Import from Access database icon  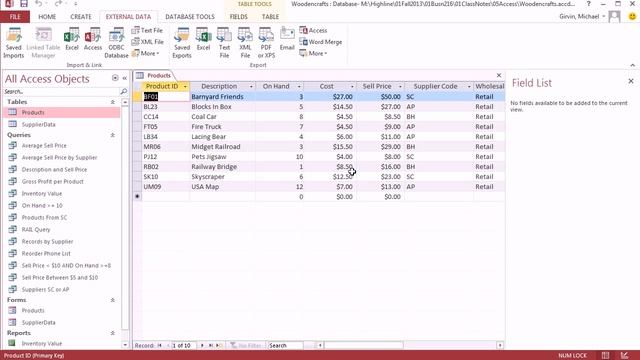[93, 40]
